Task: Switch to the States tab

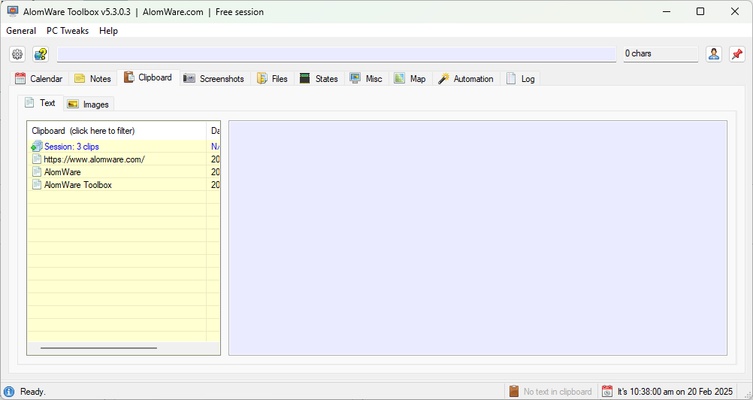Action: [x=319, y=79]
